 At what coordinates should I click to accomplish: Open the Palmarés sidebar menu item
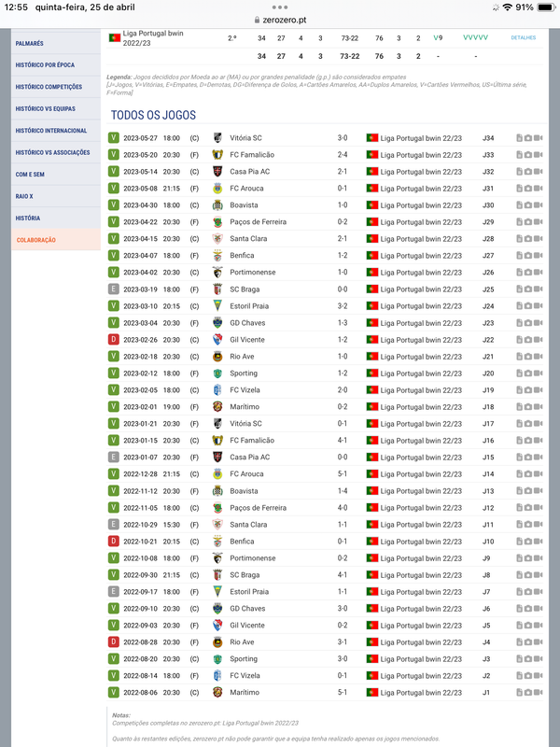[56, 43]
